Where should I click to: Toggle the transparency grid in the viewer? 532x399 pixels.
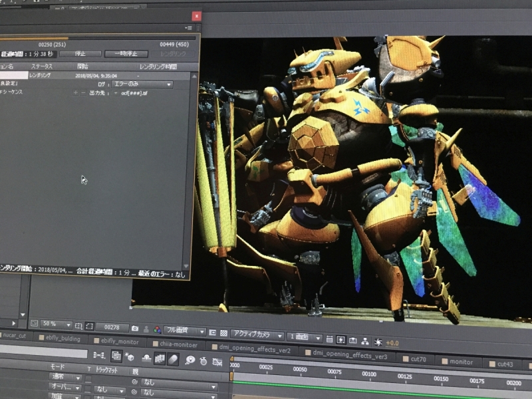tap(223, 332)
